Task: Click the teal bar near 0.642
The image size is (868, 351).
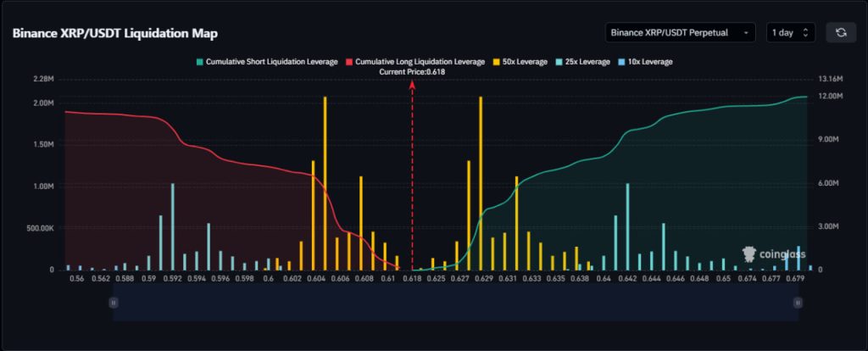Action: click(x=627, y=226)
